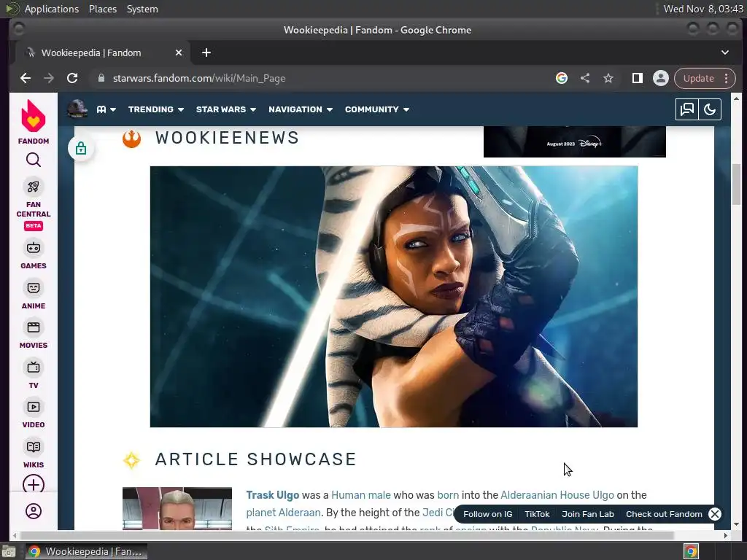Expand the Explore book-icon menu
This screenshot has height=560, width=747.
[x=107, y=109]
